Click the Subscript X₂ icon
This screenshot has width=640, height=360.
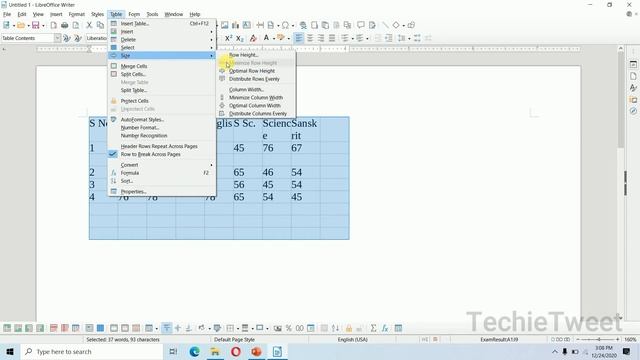click(x=240, y=38)
